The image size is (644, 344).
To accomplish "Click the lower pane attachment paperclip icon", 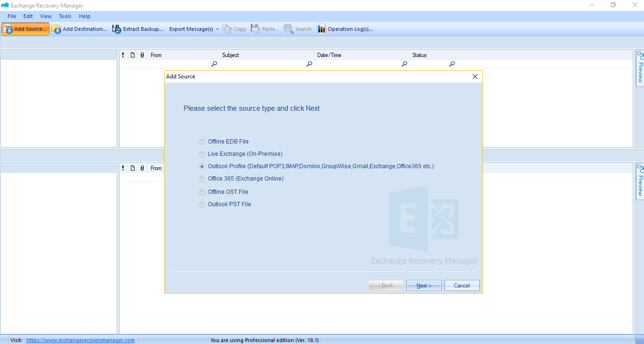I will (x=142, y=168).
